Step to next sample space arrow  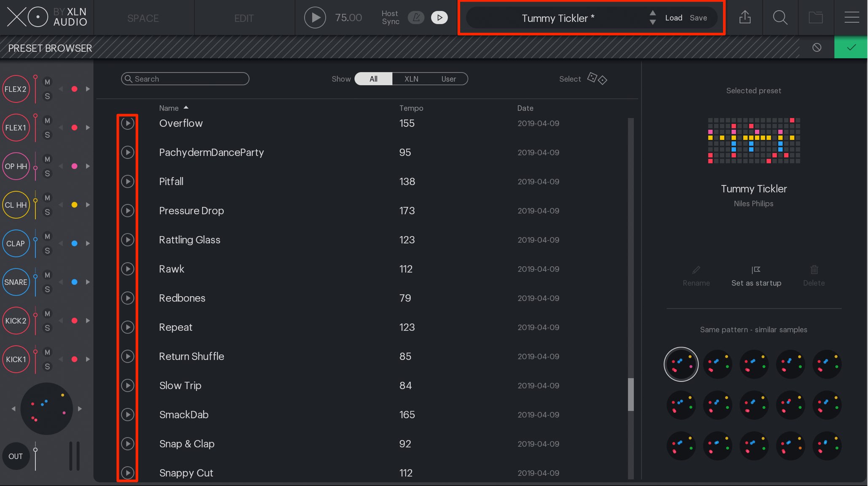[80, 409]
